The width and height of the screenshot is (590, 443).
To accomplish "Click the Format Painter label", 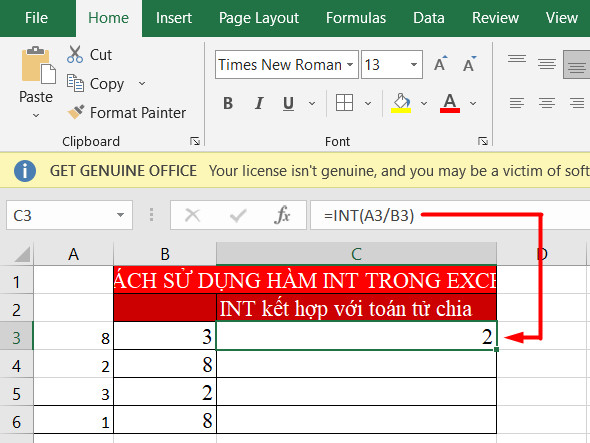I will click(138, 113).
